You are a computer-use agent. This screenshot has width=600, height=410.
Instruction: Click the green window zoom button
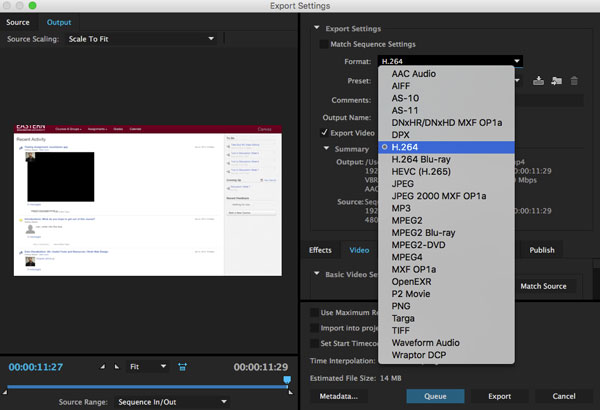[x=33, y=5]
